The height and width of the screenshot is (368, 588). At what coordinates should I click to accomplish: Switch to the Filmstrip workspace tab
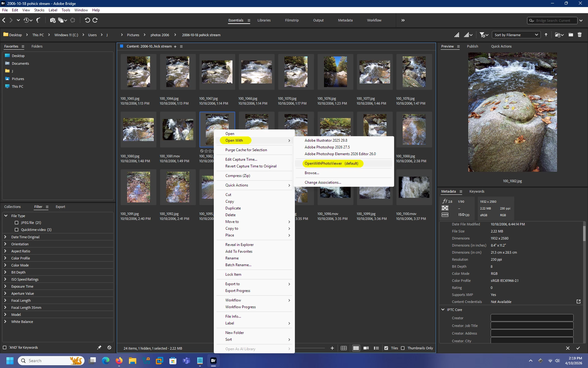(x=292, y=20)
